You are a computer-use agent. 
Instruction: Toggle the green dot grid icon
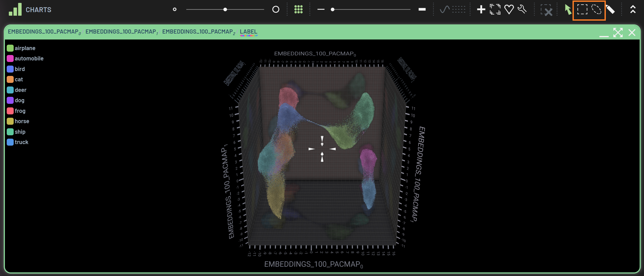click(x=299, y=10)
